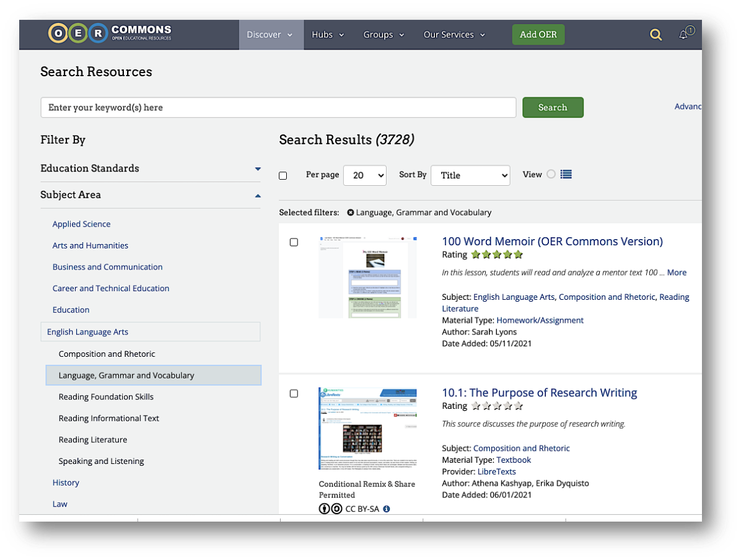
Task: Open the Per page dropdown
Action: (x=365, y=175)
